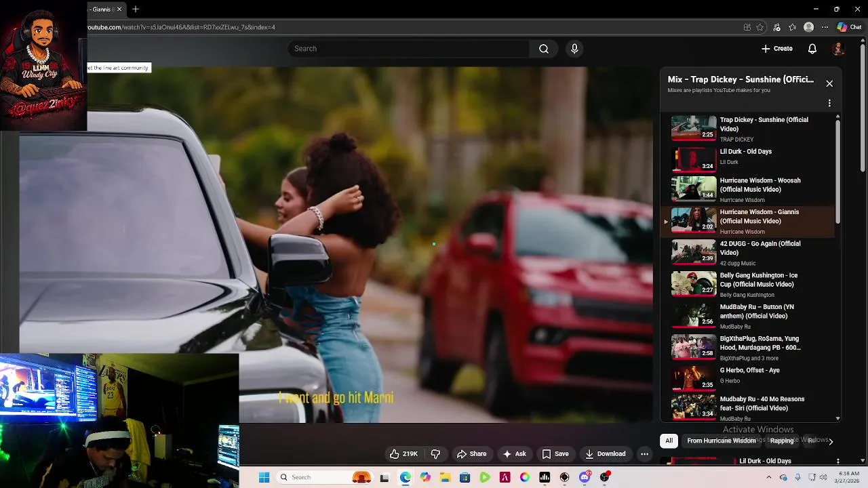
Task: Open colorful ring app on taskbar
Action: pos(525,477)
